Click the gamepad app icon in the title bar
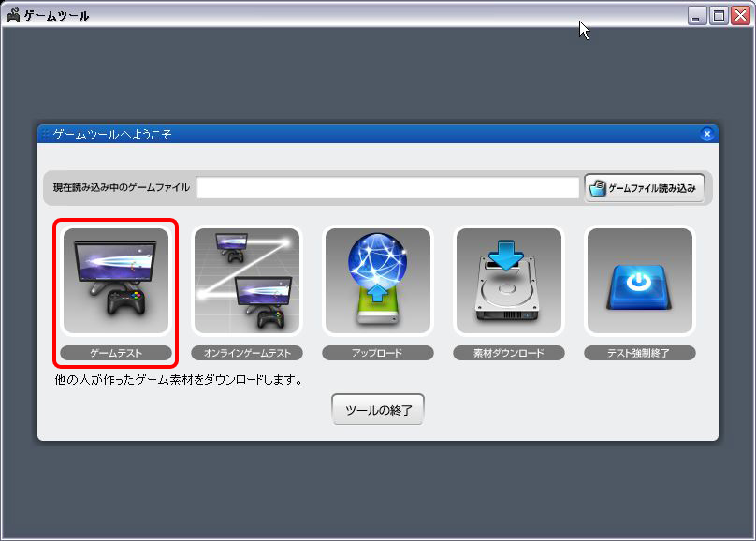The width and height of the screenshot is (756, 541). (13, 15)
